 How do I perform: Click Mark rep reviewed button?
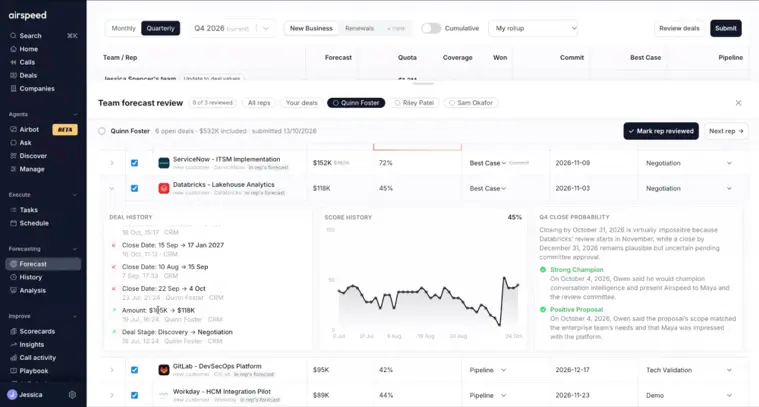pyautogui.click(x=661, y=131)
